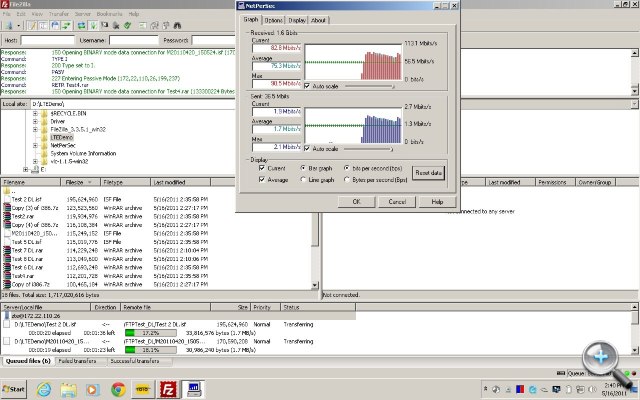Expand the vlc-1.1.5-win32 folder node

(35, 161)
